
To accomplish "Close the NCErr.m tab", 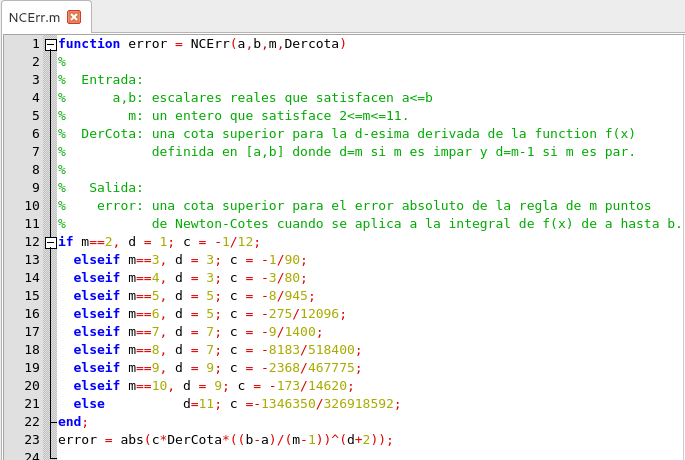I will click(74, 17).
